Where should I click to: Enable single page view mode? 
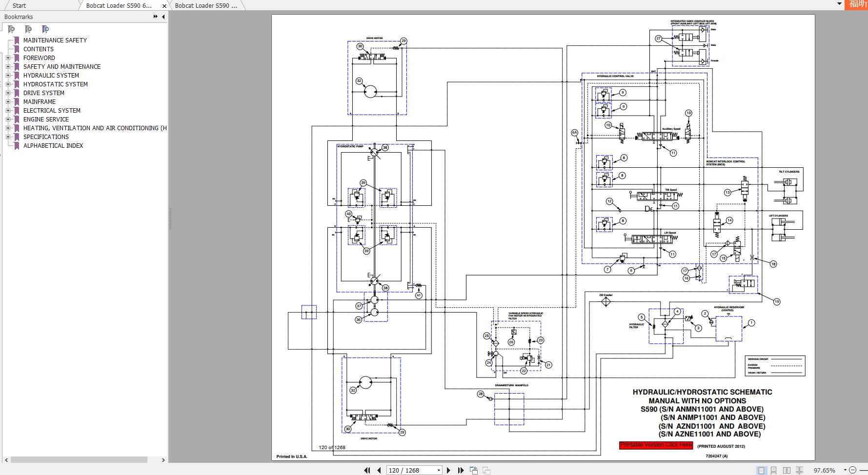[761, 470]
